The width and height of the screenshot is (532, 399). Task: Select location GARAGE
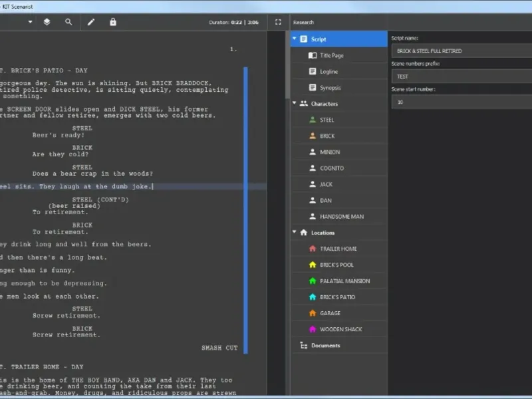(339, 313)
